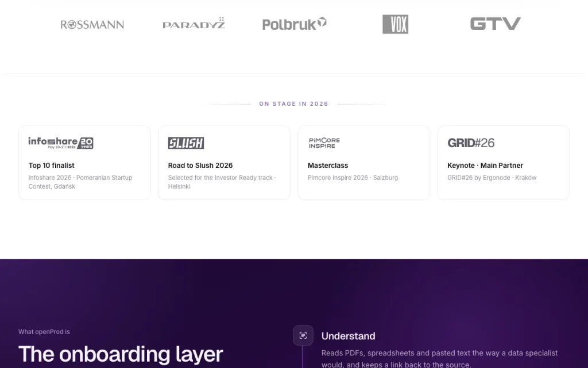Click the Understand scan icon

[x=303, y=335]
